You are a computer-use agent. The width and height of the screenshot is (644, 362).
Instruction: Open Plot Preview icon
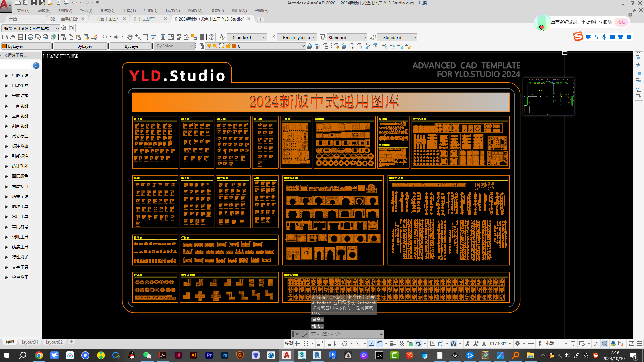coord(38,37)
